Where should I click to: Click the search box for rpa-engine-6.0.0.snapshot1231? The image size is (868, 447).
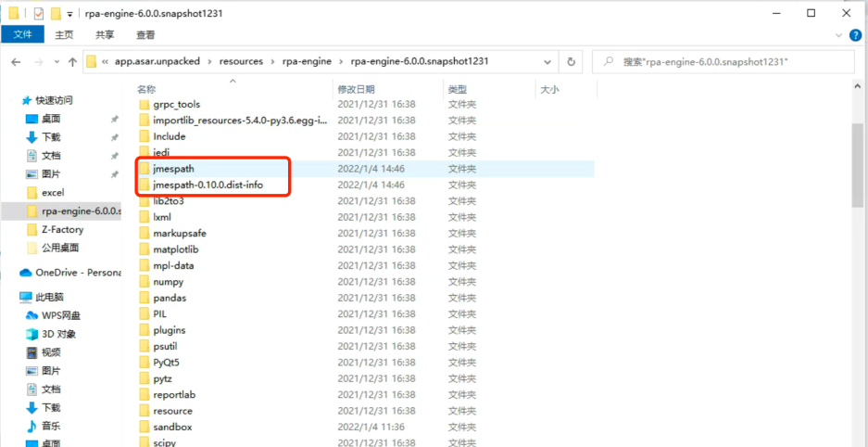(x=723, y=62)
